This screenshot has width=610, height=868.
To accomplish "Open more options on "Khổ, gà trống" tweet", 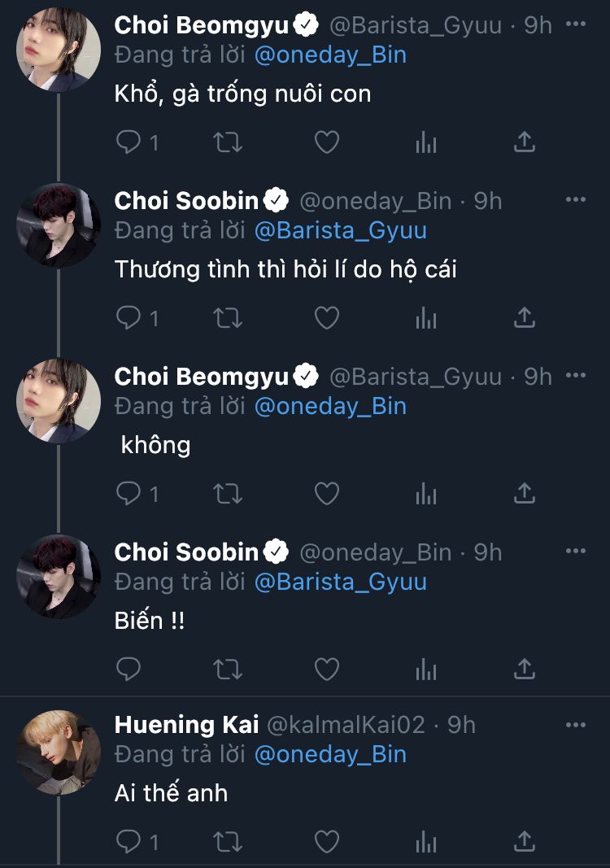I will click(x=575, y=24).
